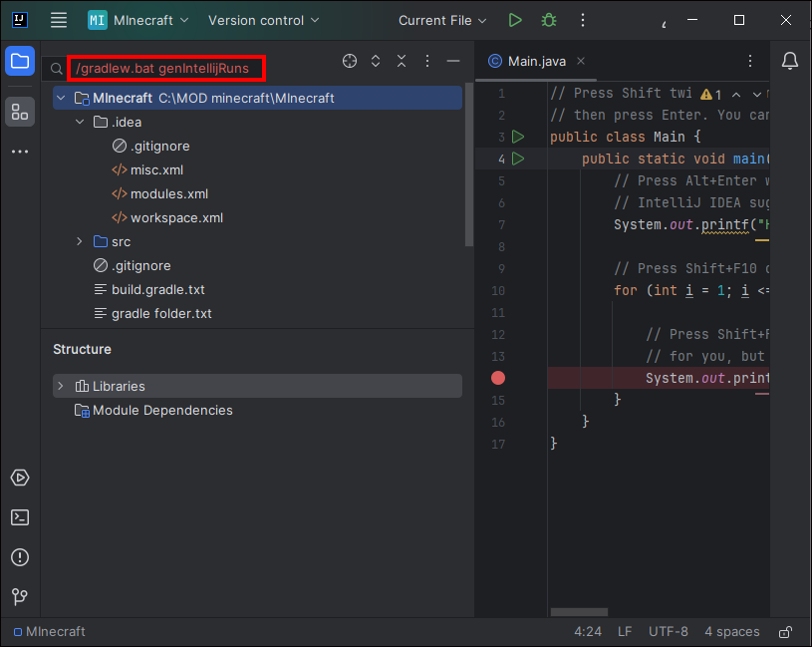The height and width of the screenshot is (647, 812).
Task: Open the Problems tool window icon
Action: point(20,557)
